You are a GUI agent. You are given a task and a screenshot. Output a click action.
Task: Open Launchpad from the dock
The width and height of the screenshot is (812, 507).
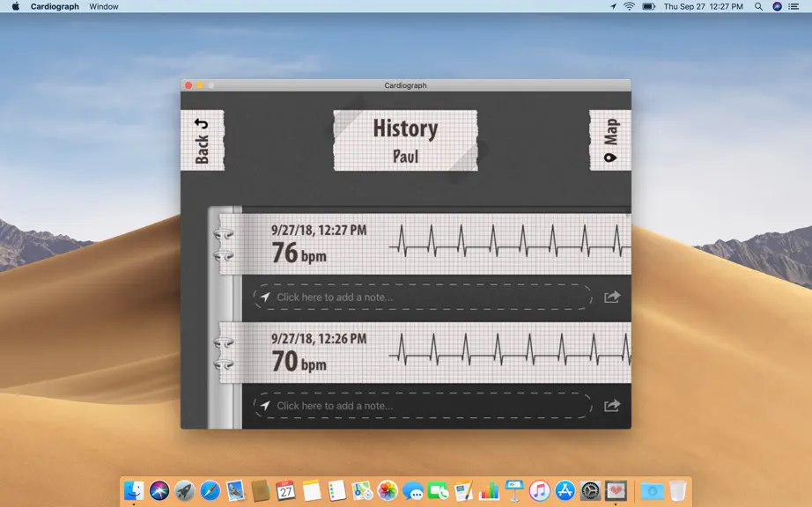(x=184, y=490)
